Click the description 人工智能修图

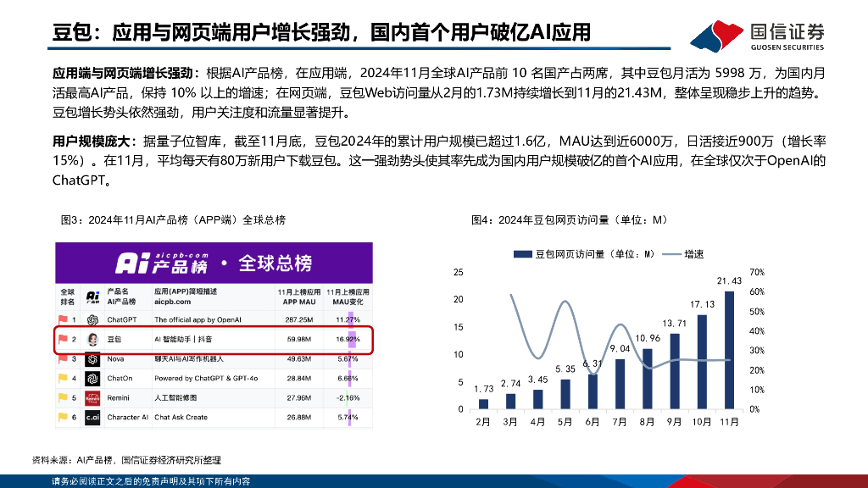[175, 398]
